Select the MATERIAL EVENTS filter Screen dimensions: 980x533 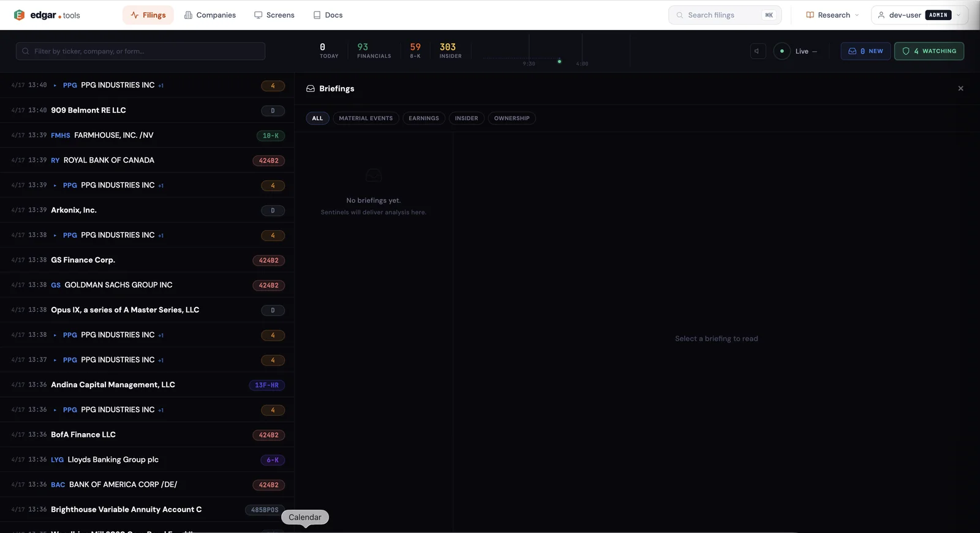coord(366,118)
